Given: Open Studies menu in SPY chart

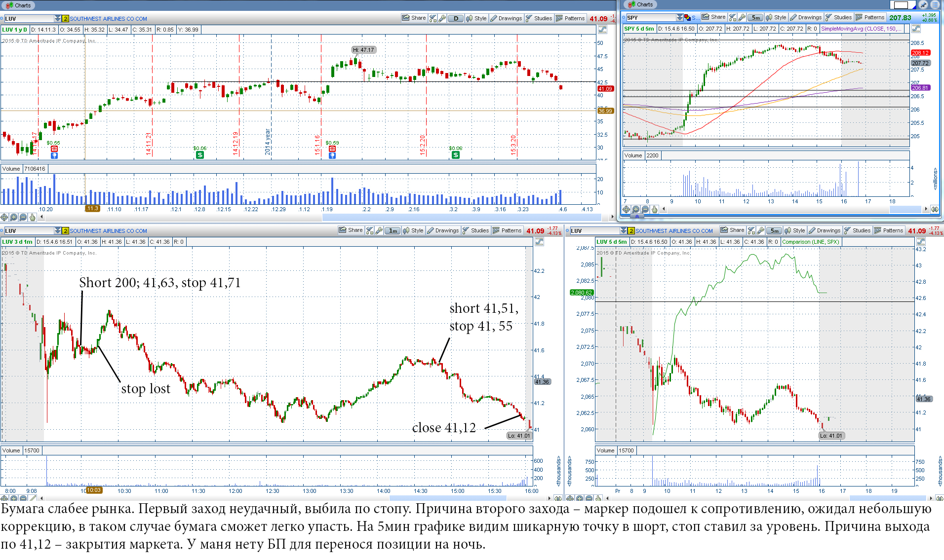Looking at the screenshot, I should tap(838, 17).
